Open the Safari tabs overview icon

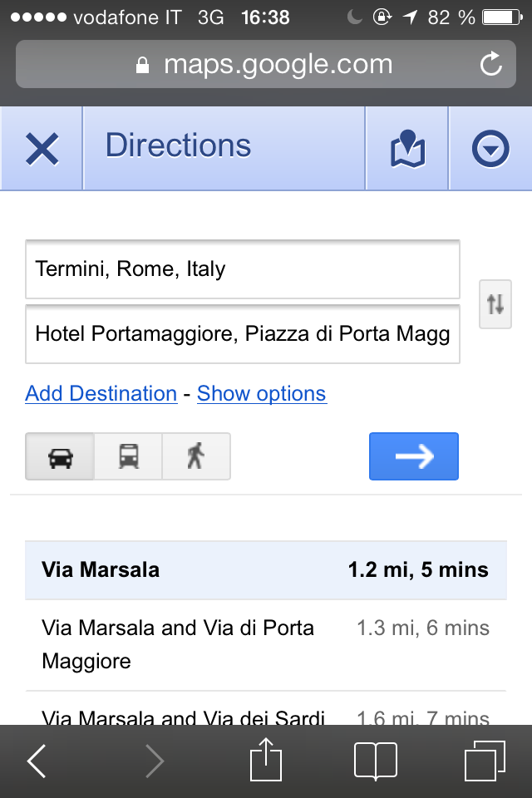click(485, 761)
